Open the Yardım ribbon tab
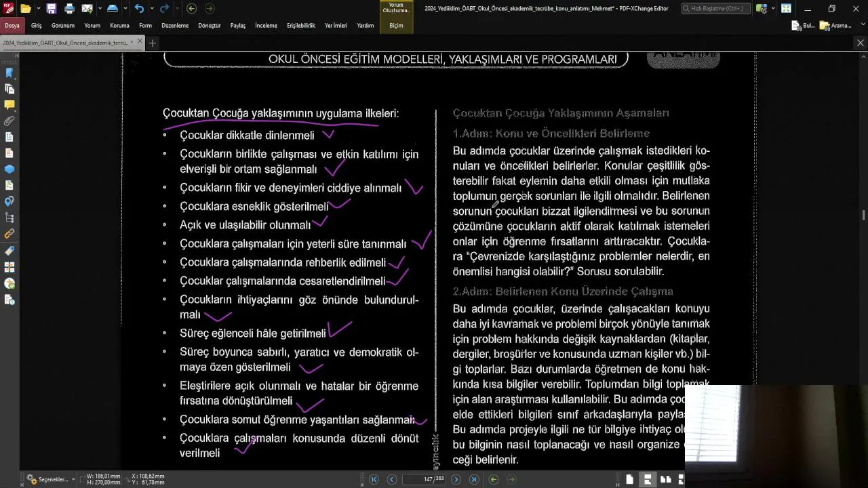The width and height of the screenshot is (868, 488). tap(366, 26)
